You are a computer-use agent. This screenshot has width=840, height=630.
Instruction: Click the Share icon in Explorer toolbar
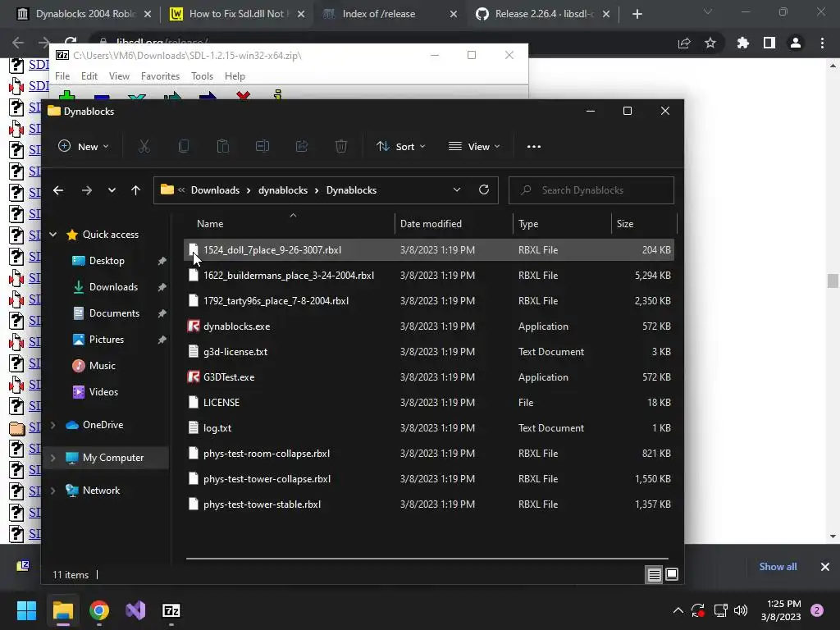pyautogui.click(x=302, y=146)
